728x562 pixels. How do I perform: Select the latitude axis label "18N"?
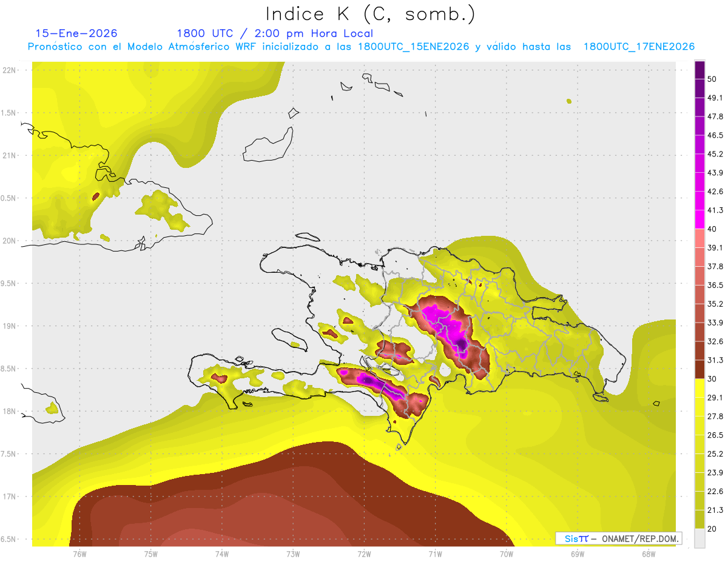click(9, 412)
